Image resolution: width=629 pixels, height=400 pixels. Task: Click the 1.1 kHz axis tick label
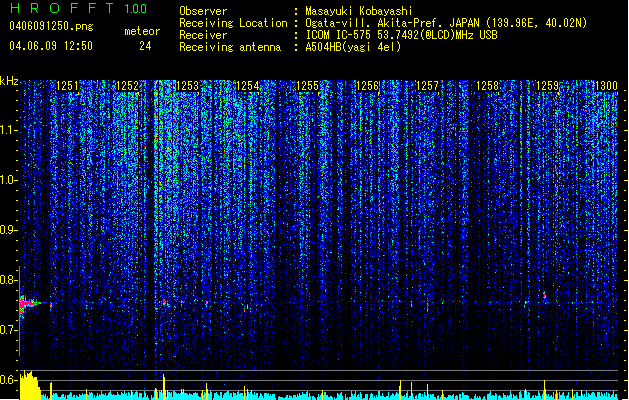(x=8, y=131)
